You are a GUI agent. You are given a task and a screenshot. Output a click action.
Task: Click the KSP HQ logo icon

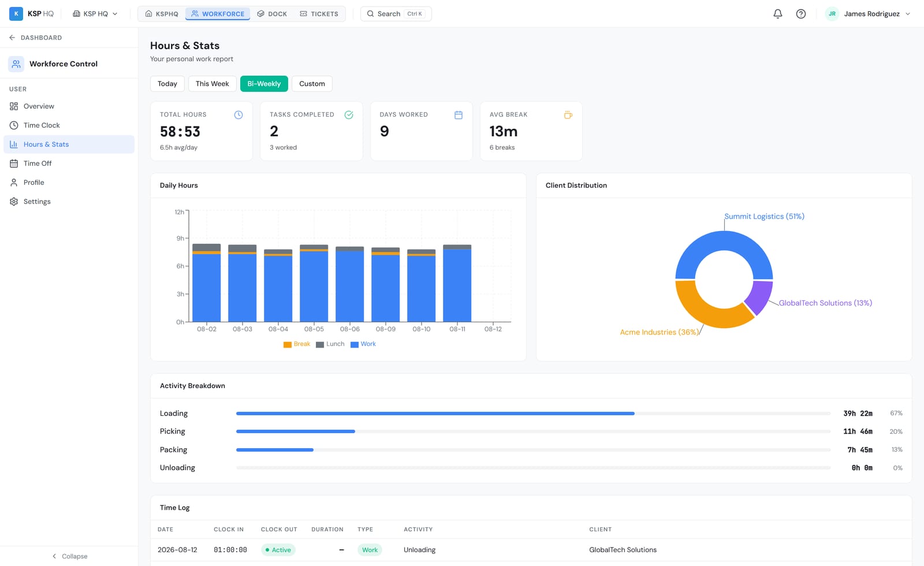click(16, 13)
